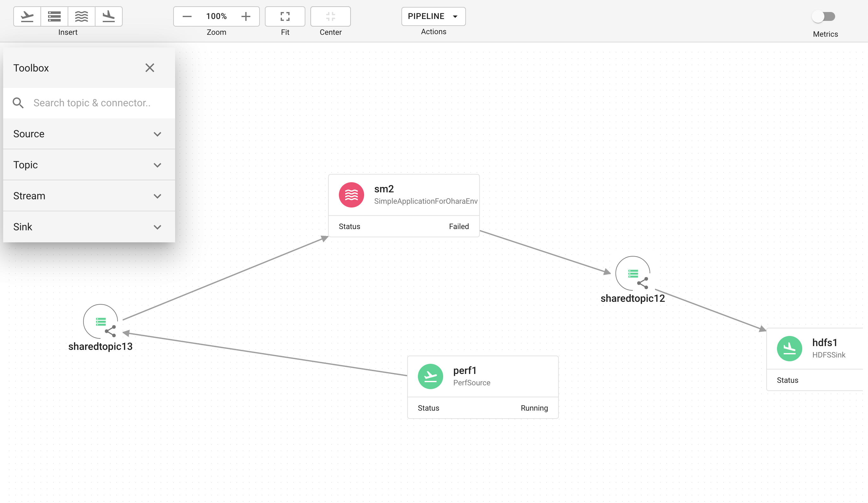Click the SimpleApplicationForOharaEnv class name
868x503 pixels.
[426, 201]
